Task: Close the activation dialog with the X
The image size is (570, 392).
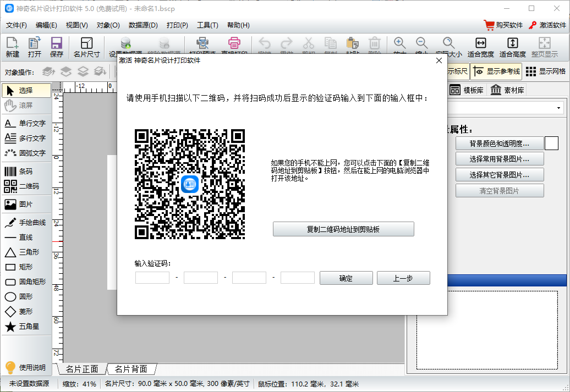Action: point(439,60)
